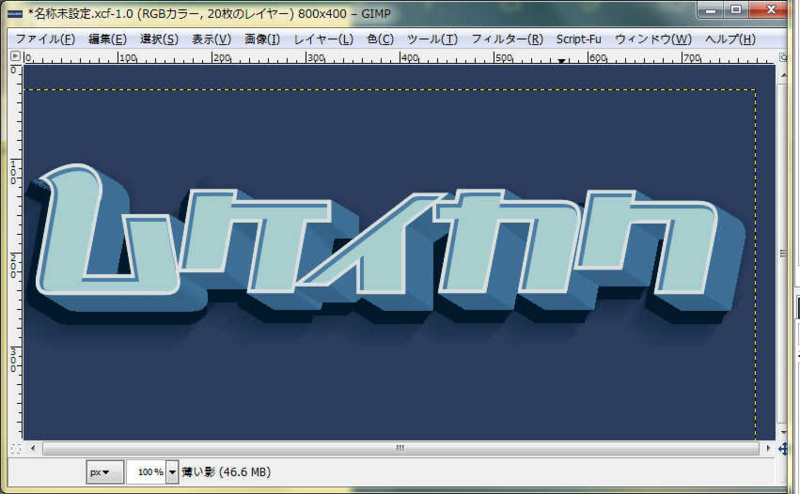Toggle Quick Mask button at bottom left

click(16, 449)
